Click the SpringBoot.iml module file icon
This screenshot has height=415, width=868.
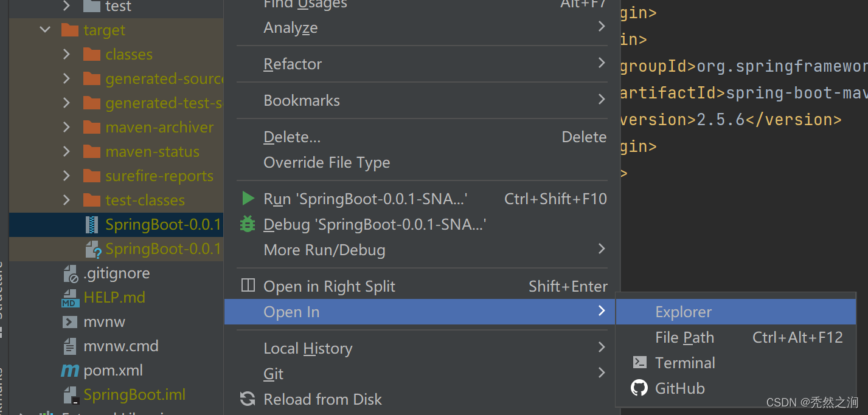[71, 395]
